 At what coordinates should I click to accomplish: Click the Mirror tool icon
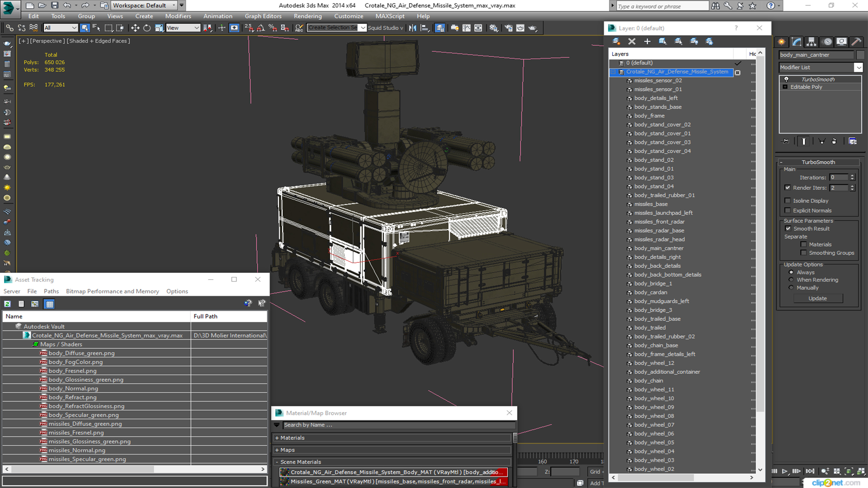tap(412, 28)
